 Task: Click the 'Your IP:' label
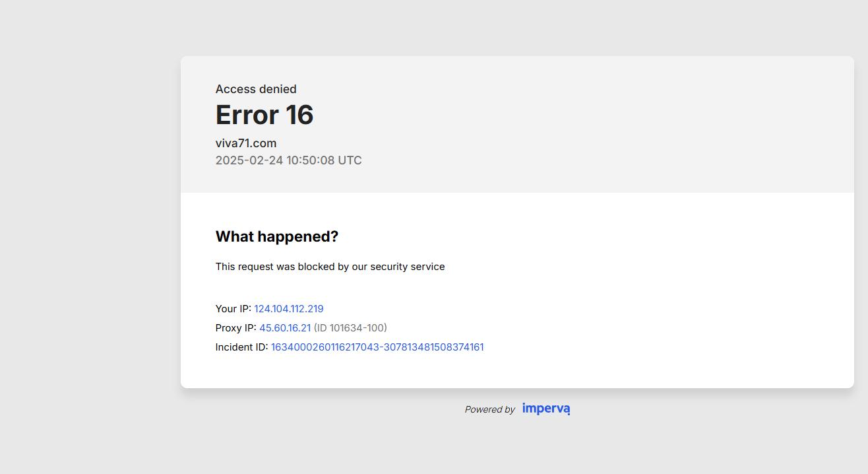click(233, 309)
